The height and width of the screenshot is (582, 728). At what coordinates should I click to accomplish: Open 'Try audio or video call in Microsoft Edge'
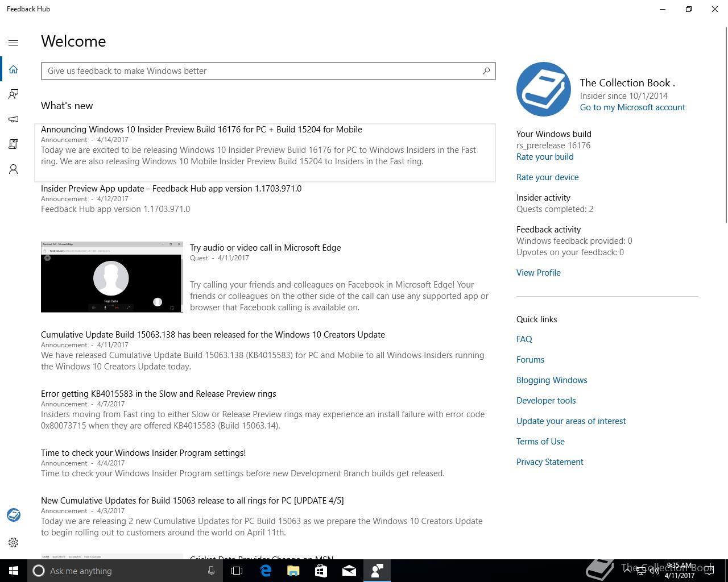point(265,248)
